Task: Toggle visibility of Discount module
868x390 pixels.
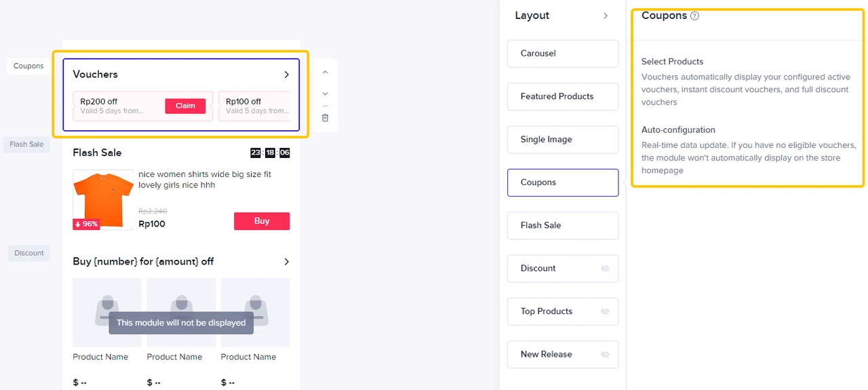Action: pyautogui.click(x=605, y=269)
